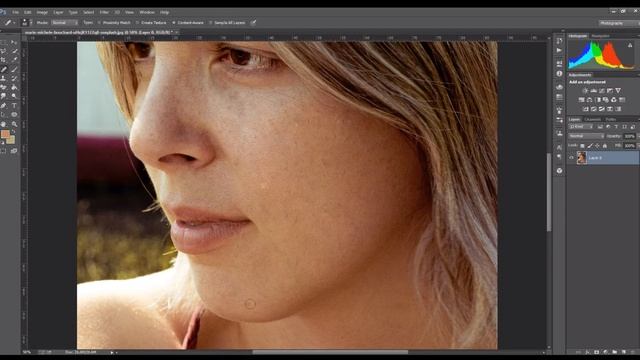Toggle the tablet pressure size button

(253, 22)
